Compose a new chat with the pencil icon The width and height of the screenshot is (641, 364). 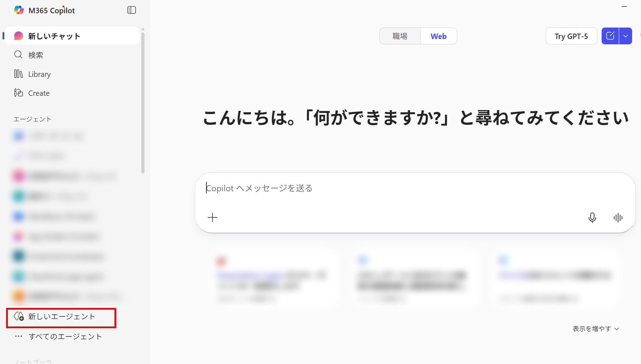[x=611, y=36]
